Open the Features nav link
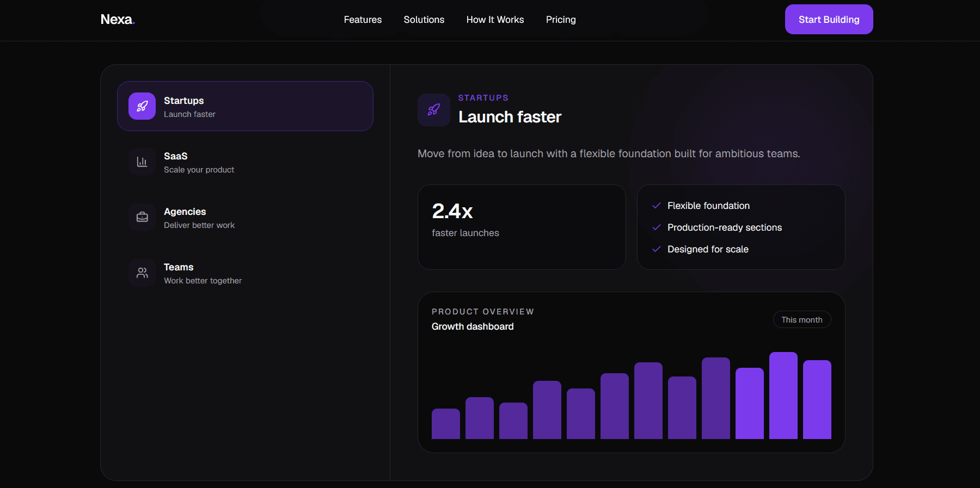This screenshot has height=488, width=980. (x=363, y=20)
